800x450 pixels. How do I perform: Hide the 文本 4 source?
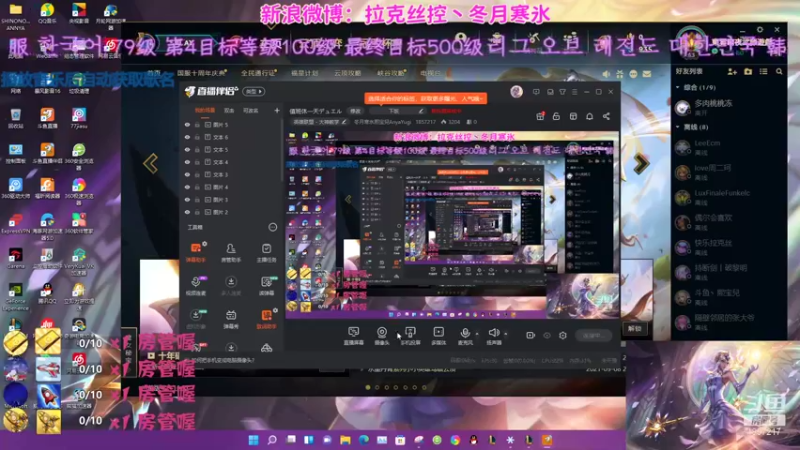(x=187, y=162)
